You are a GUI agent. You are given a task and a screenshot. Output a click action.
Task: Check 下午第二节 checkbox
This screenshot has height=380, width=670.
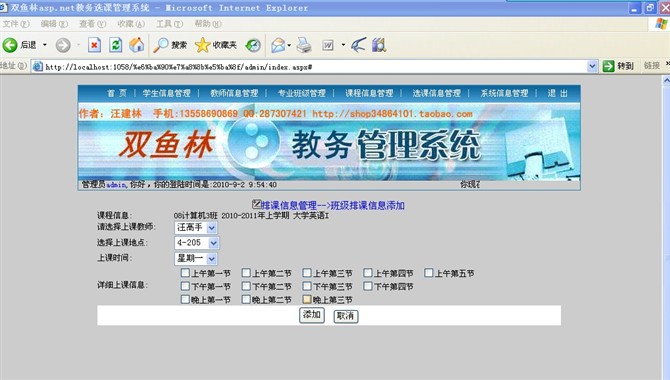click(x=246, y=286)
